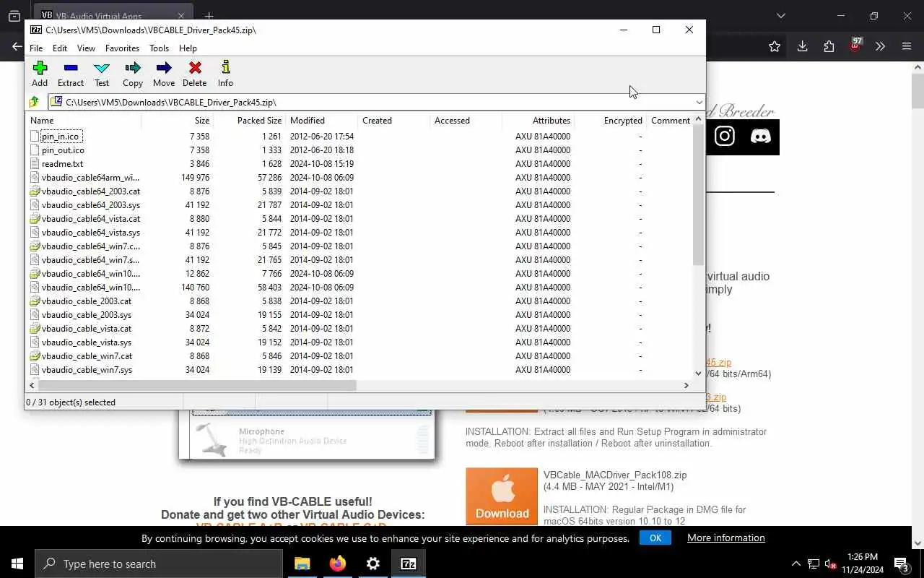This screenshot has height=578, width=924.
Task: Click the vertical scrollbar down arrow in file list
Action: coord(698,374)
